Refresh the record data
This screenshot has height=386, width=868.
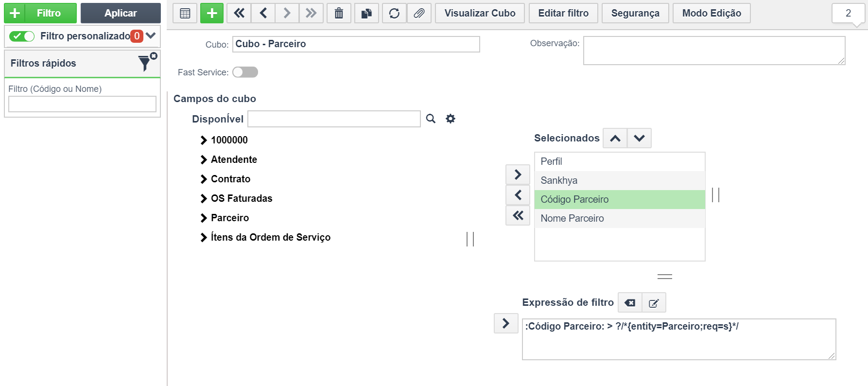click(394, 13)
